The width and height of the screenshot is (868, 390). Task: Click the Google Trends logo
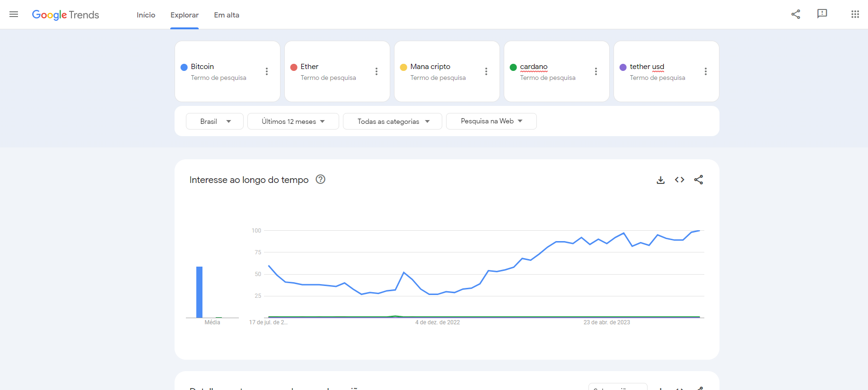pos(65,15)
